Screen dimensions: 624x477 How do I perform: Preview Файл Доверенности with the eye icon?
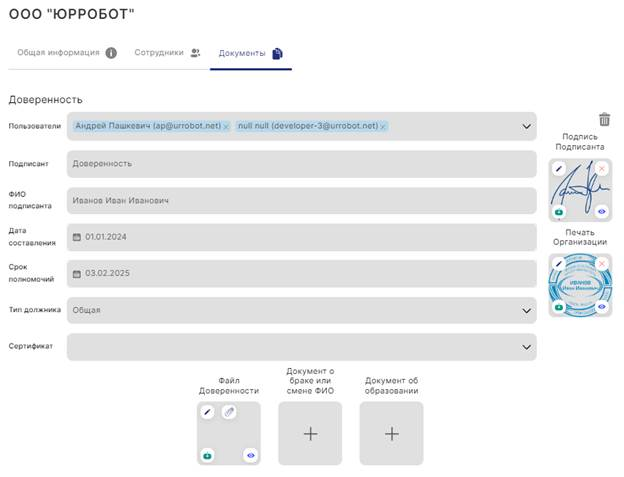coord(250,455)
